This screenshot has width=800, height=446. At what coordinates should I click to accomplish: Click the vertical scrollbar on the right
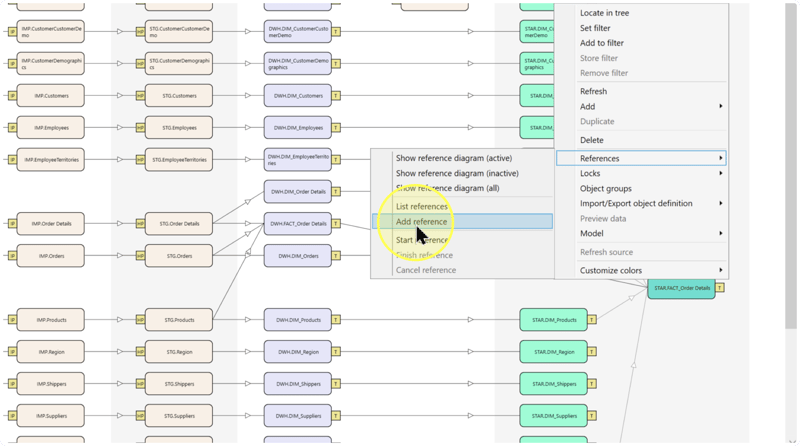[x=791, y=166]
